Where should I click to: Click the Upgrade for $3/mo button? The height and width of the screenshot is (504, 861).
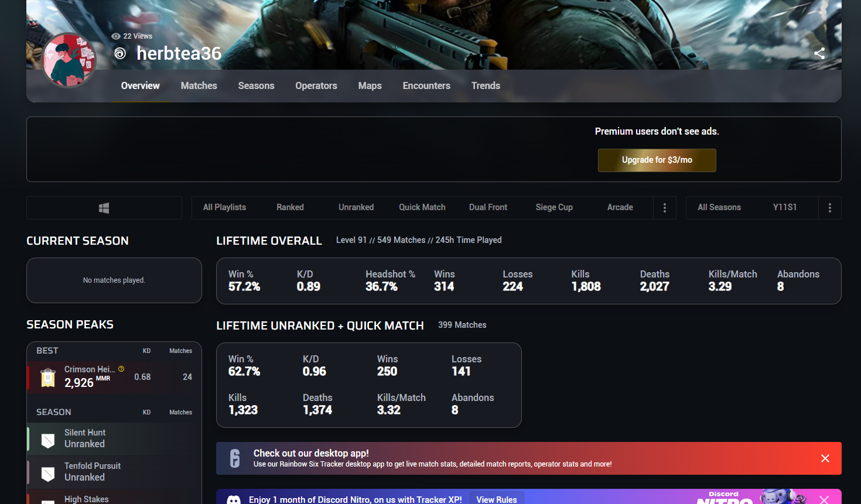pyautogui.click(x=657, y=160)
